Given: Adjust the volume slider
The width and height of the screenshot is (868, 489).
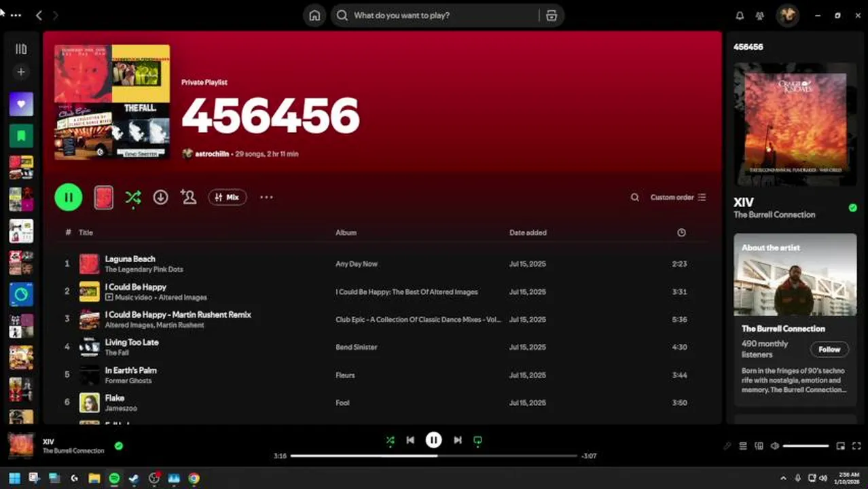Looking at the screenshot, I should [806, 446].
